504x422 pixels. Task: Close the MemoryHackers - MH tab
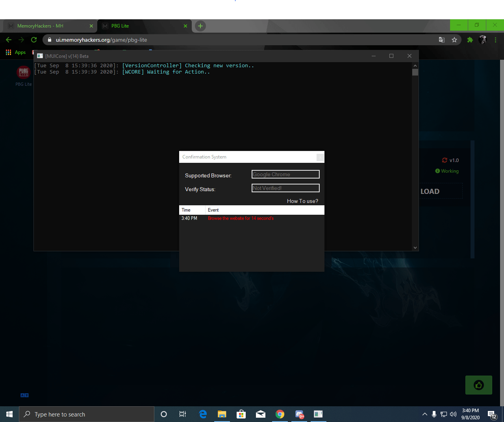click(91, 26)
